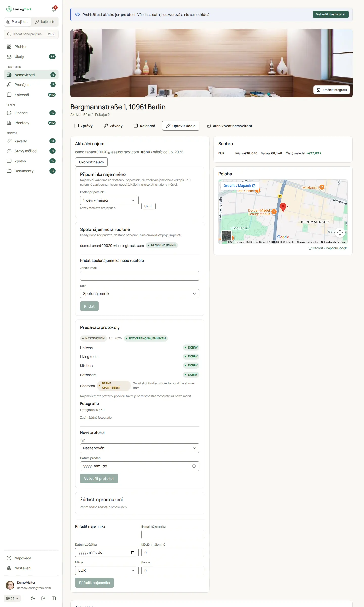
Task: Open the notifications bell
Action: (54, 9)
